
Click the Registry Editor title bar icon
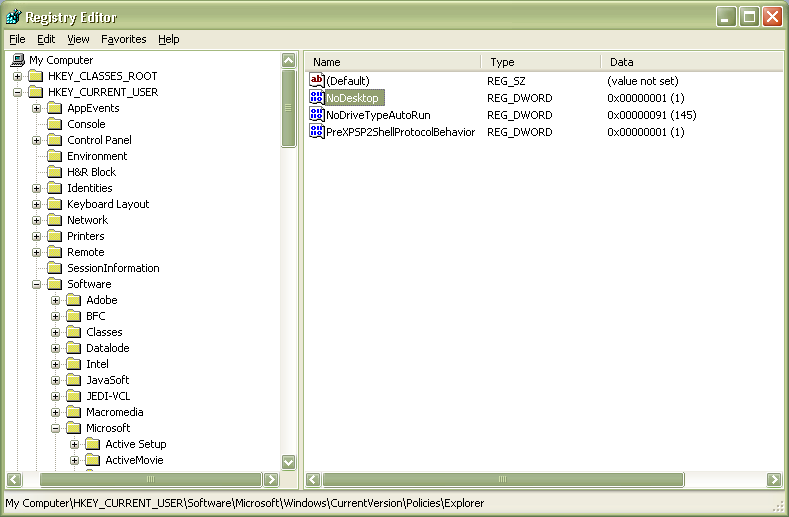[14, 17]
